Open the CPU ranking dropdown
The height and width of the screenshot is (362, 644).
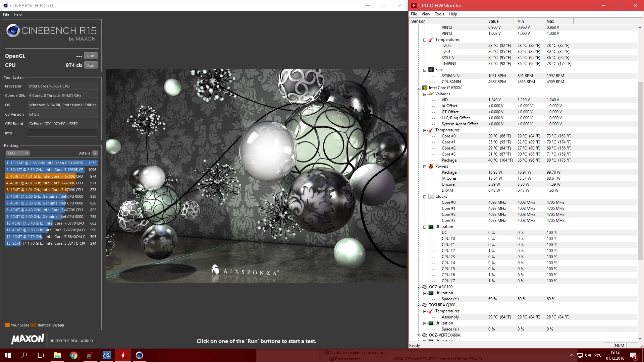(18, 153)
